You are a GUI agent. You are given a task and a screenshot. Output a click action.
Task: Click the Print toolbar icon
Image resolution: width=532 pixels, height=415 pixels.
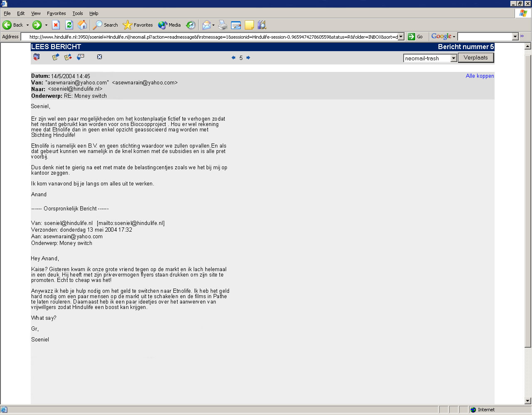tap(223, 25)
